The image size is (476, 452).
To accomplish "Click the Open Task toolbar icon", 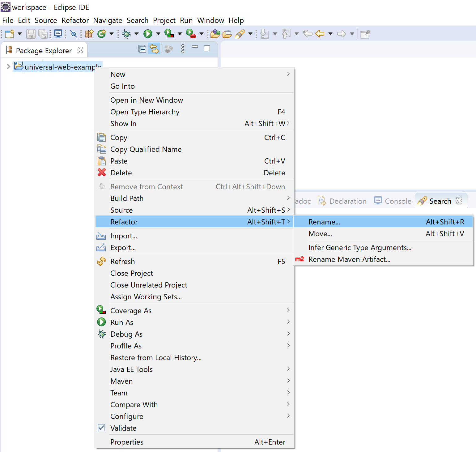I will [x=227, y=34].
